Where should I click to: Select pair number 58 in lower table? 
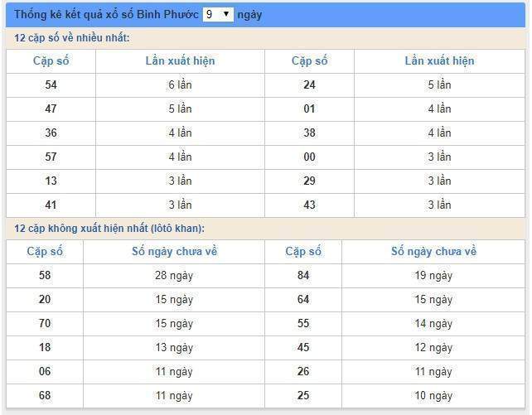point(45,275)
